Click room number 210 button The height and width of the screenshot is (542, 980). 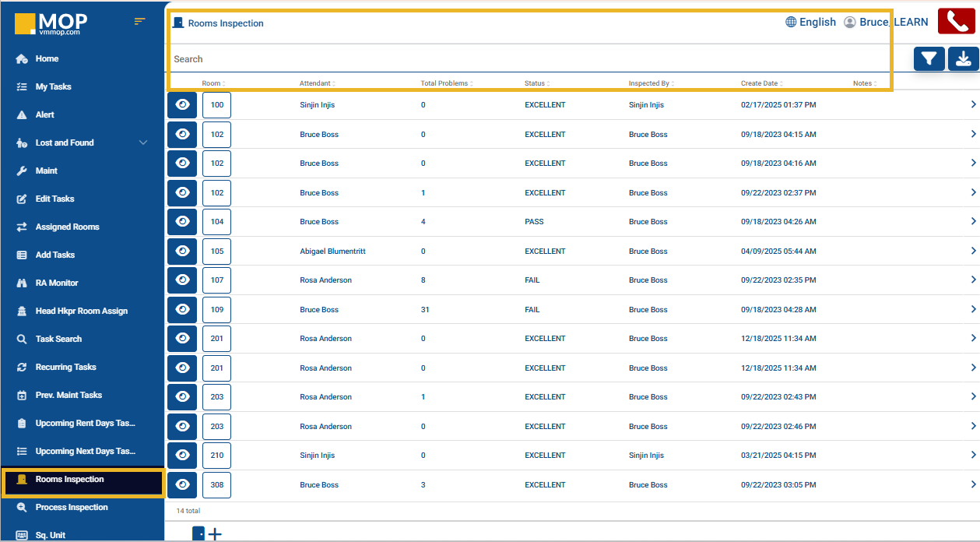pos(216,456)
